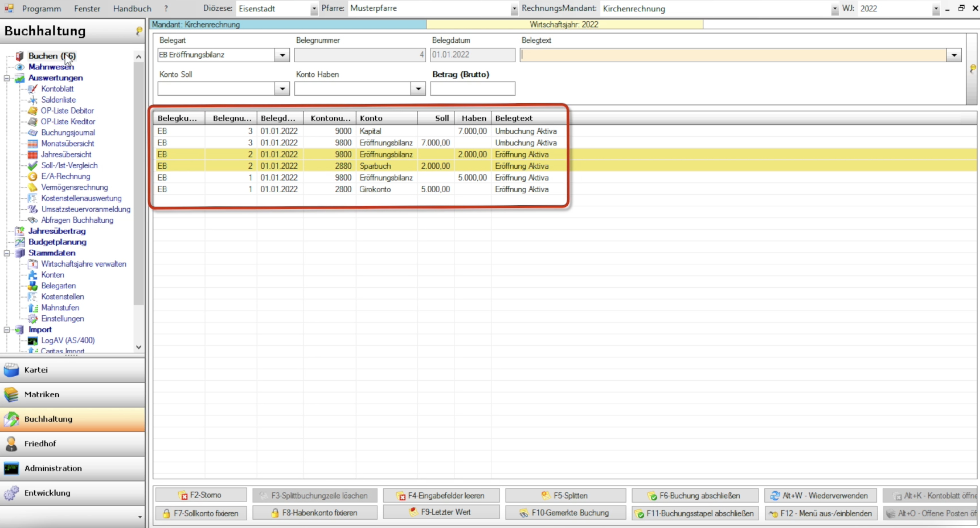Screen dimensions: 980x528
Task: Click F6-Buchung abschließen button
Action: click(x=695, y=496)
